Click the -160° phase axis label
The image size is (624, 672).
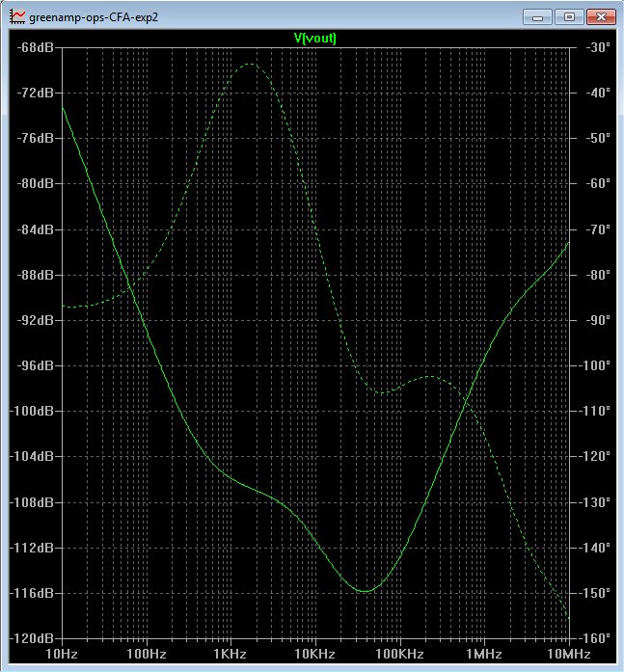(x=594, y=638)
